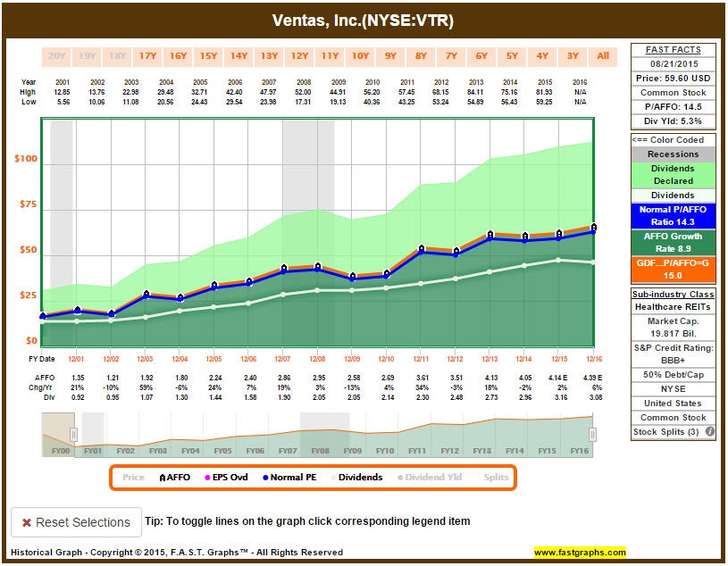728x566 pixels.
Task: Toggle Splits legend item
Action: [x=496, y=477]
